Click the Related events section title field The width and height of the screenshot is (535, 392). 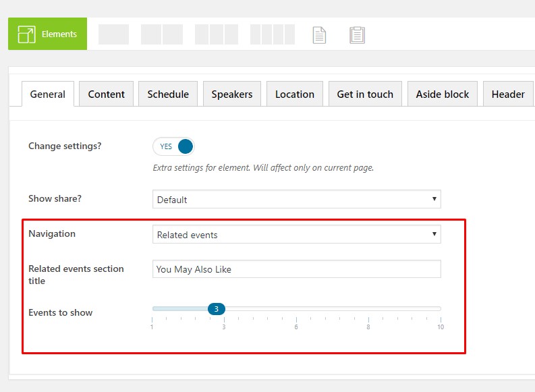296,269
